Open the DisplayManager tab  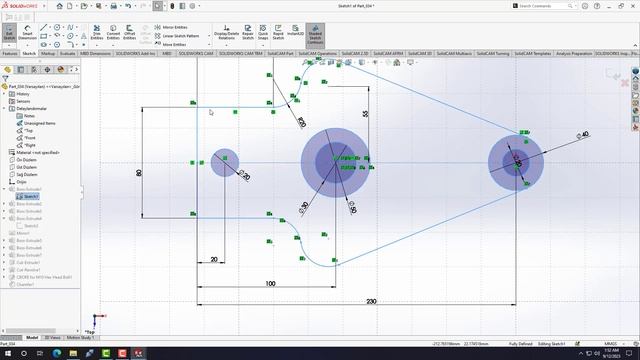61,69
